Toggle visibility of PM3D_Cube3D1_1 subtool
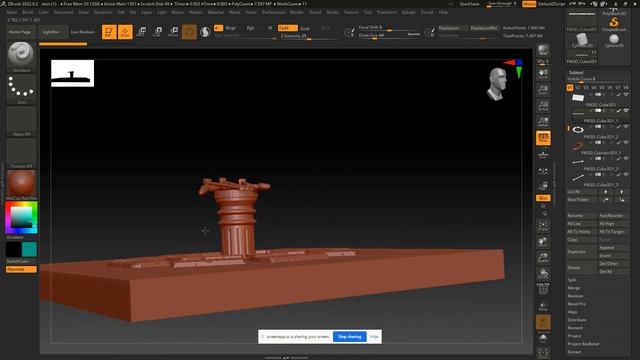 (x=626, y=111)
